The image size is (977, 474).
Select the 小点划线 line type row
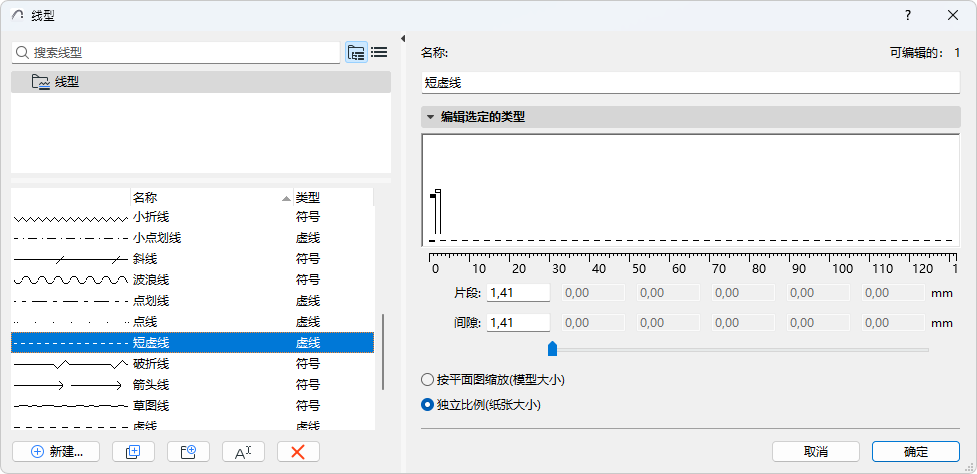(x=193, y=238)
